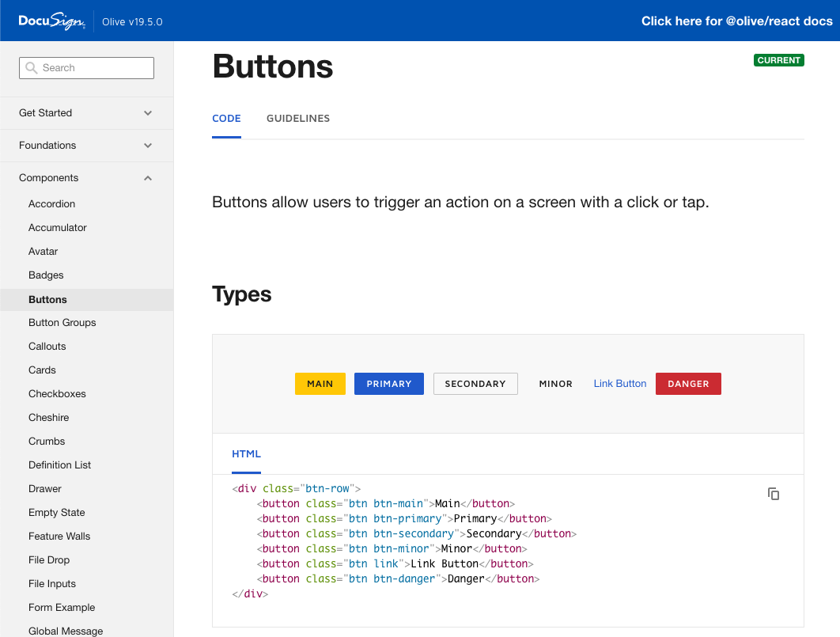Screen dimensions: 840x637
Task: Click the CURRENT status badge
Action: pyautogui.click(x=778, y=60)
